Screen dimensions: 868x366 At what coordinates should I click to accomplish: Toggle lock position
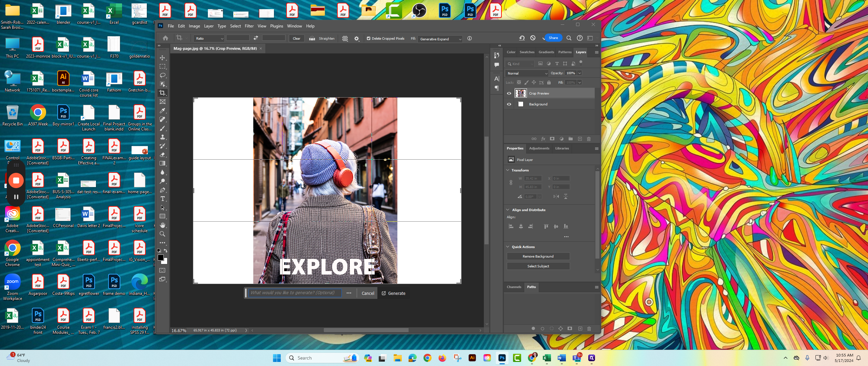(x=534, y=82)
